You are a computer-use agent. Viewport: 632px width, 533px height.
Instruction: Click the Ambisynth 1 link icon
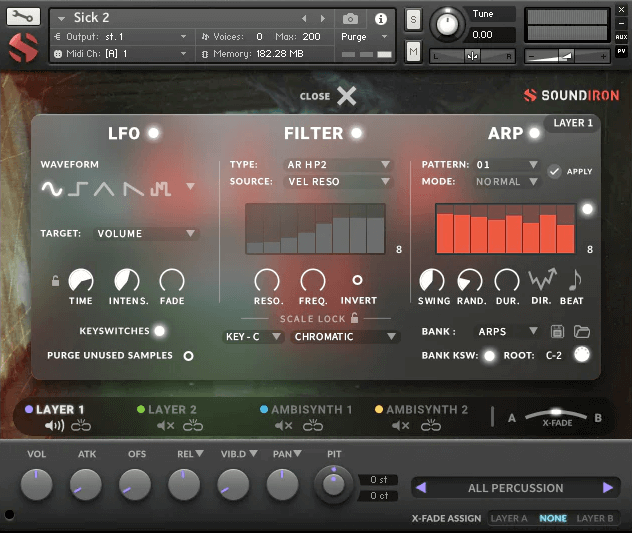point(313,425)
